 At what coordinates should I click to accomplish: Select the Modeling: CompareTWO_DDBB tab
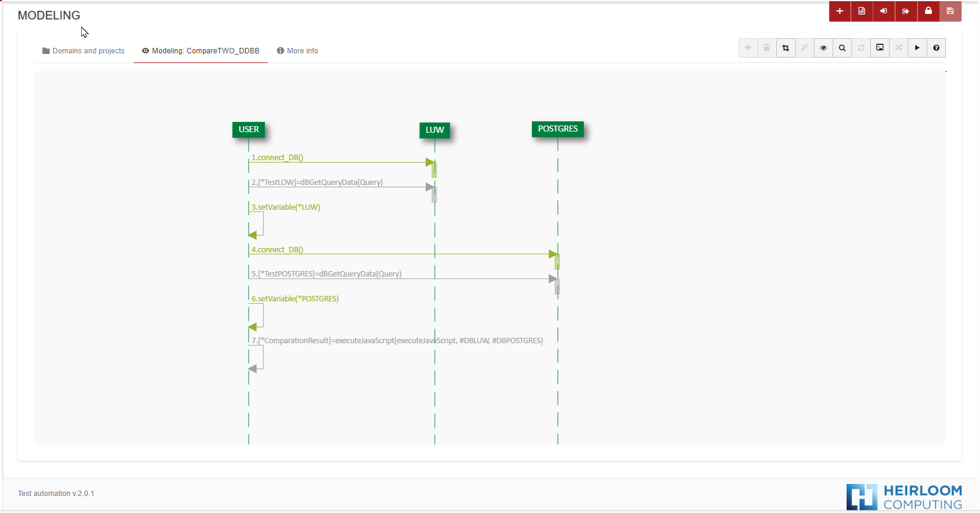201,51
